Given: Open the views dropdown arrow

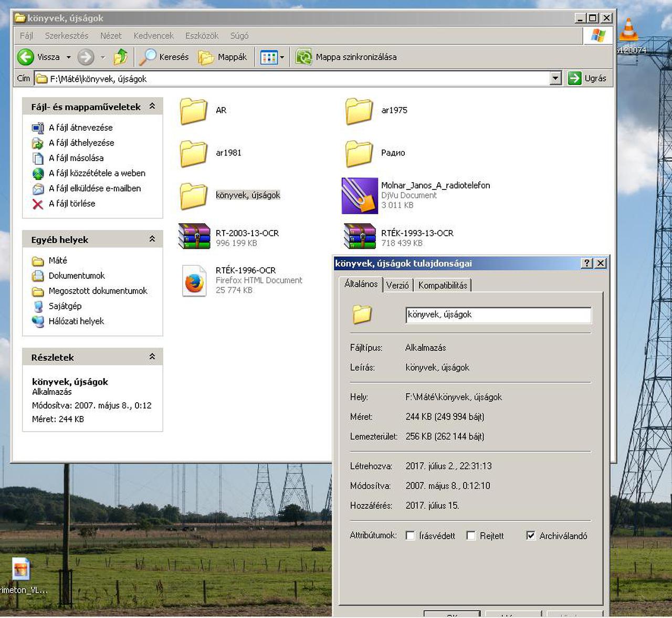Looking at the screenshot, I should [282, 57].
